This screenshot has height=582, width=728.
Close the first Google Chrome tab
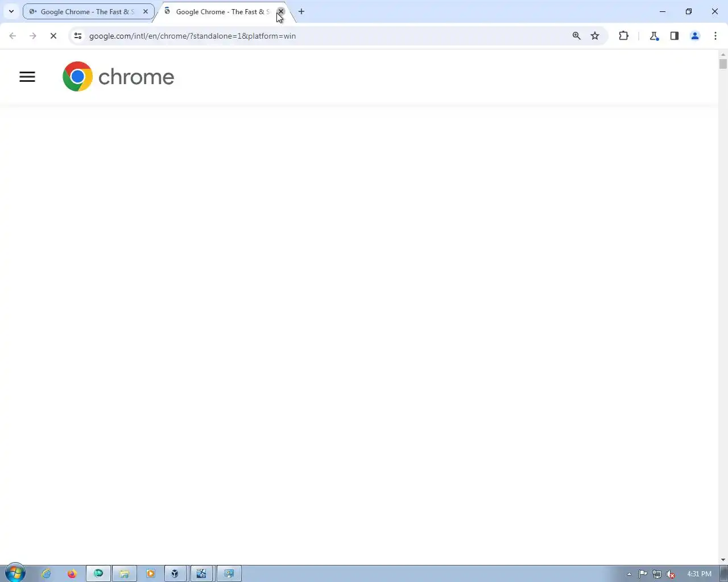[x=146, y=11]
